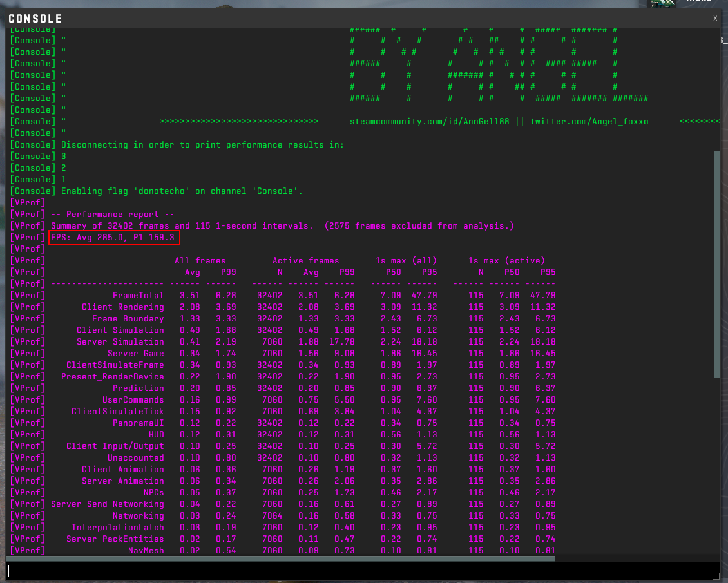Click the 1s max (all) column header
This screenshot has width=728, height=583.
pos(406,261)
